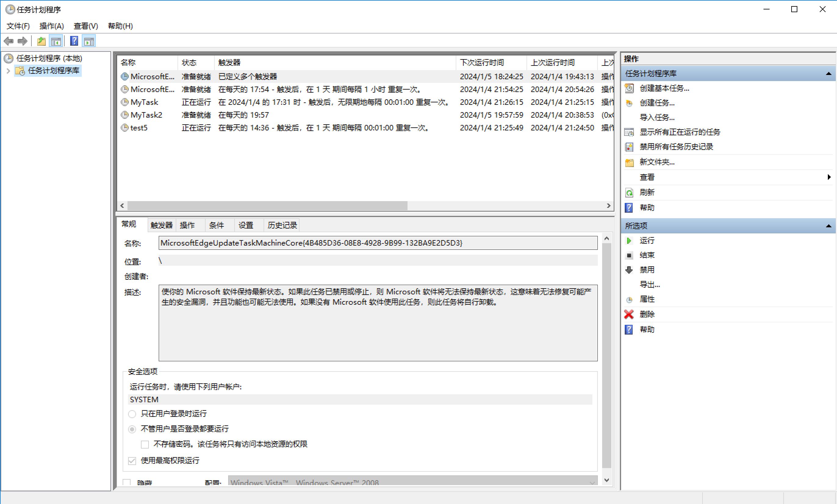Toggle 使用最高权限运行 checkbox
Viewport: 837px width, 504px height.
pyautogui.click(x=132, y=461)
